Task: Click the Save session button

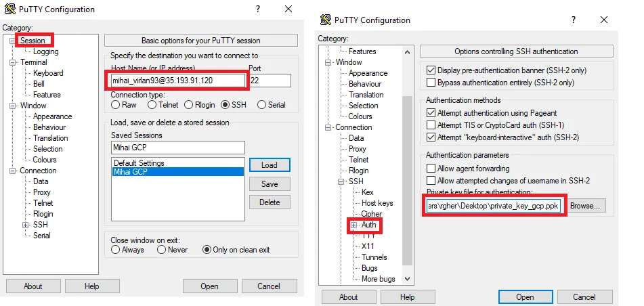Action: pyautogui.click(x=270, y=184)
